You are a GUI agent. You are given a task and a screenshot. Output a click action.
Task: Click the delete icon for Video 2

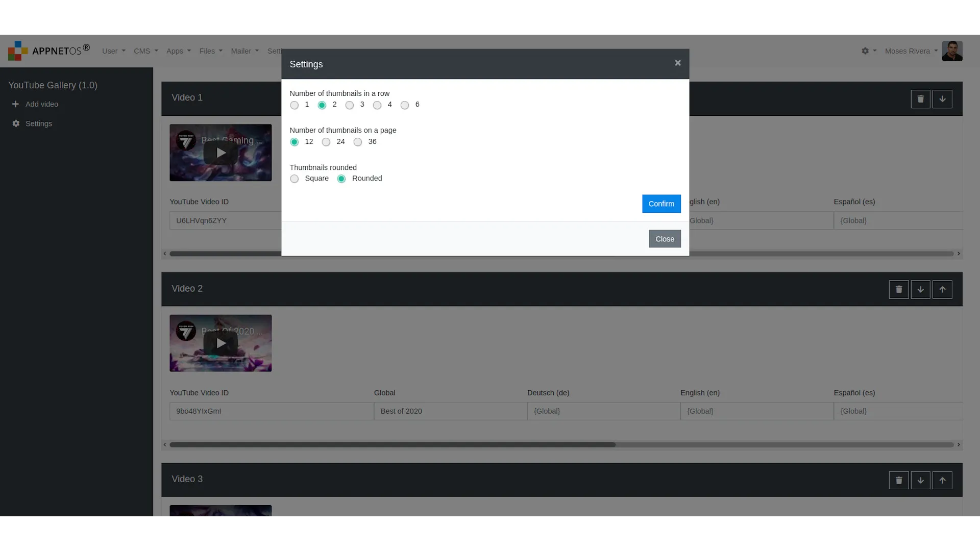tap(898, 289)
